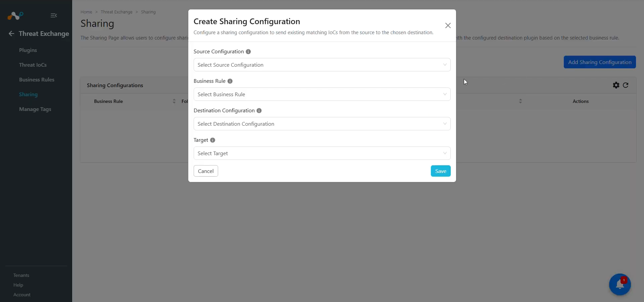Go to Business Rules in sidebar
Screen dimensions: 644x302
coord(37,80)
